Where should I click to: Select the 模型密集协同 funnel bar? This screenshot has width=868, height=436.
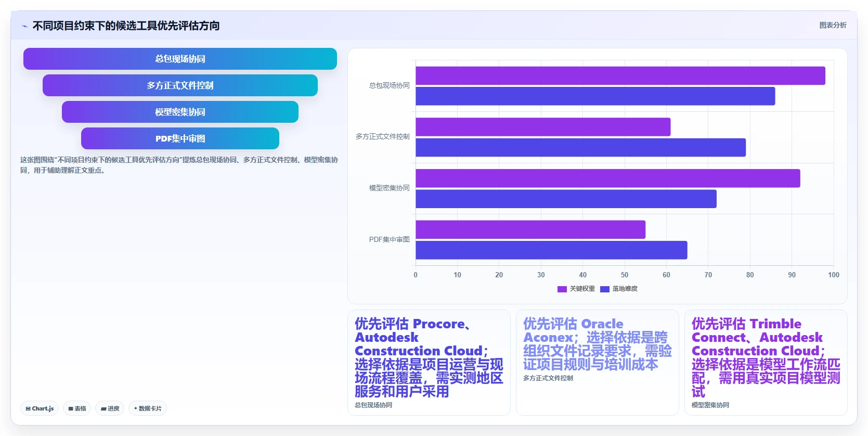(180, 112)
